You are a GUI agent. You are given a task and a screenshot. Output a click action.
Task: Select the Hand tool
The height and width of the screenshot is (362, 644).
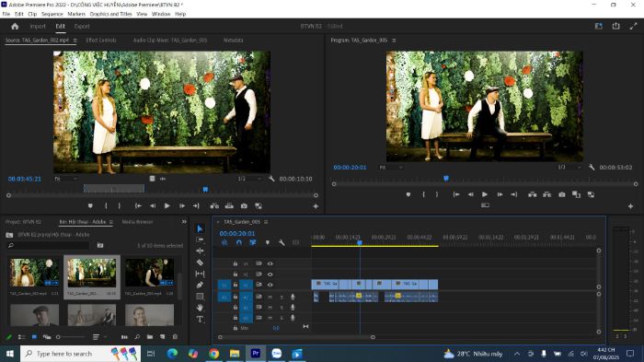click(x=200, y=308)
